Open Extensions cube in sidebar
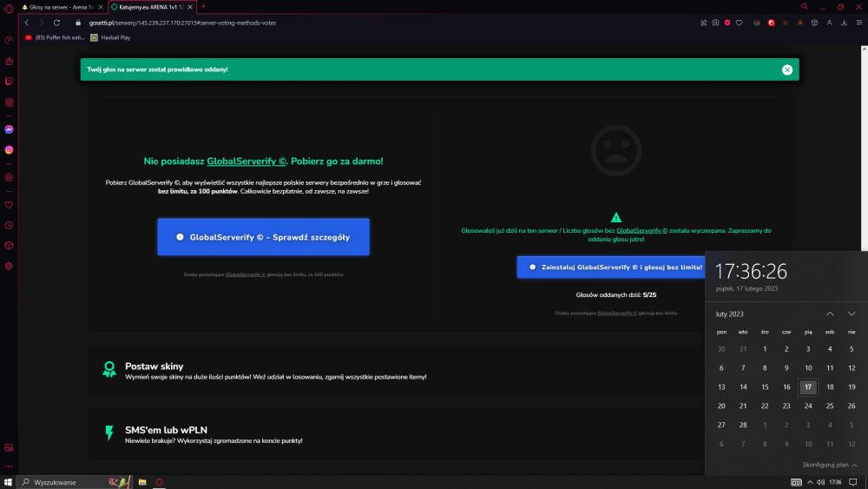The width and height of the screenshot is (868, 489). pos(9,246)
